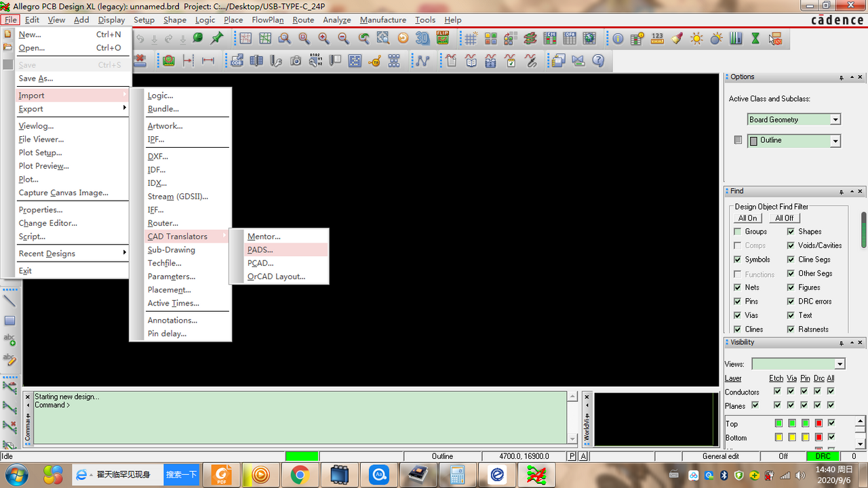Click the orange refresh redraw icon

[x=403, y=39]
